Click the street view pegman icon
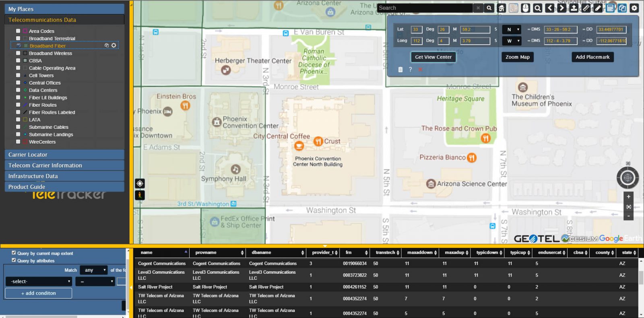This screenshot has width=644, height=318. coord(140,195)
